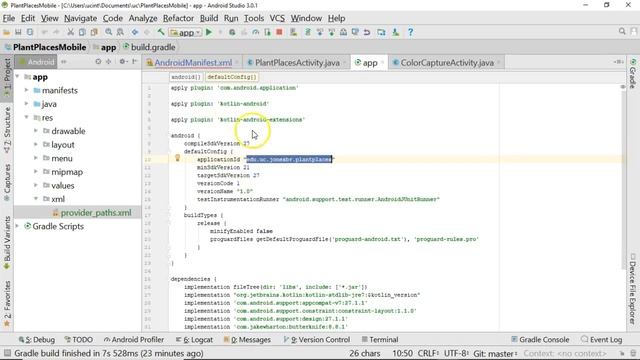
Task: Open Help with question mark icon
Action: [410, 32]
